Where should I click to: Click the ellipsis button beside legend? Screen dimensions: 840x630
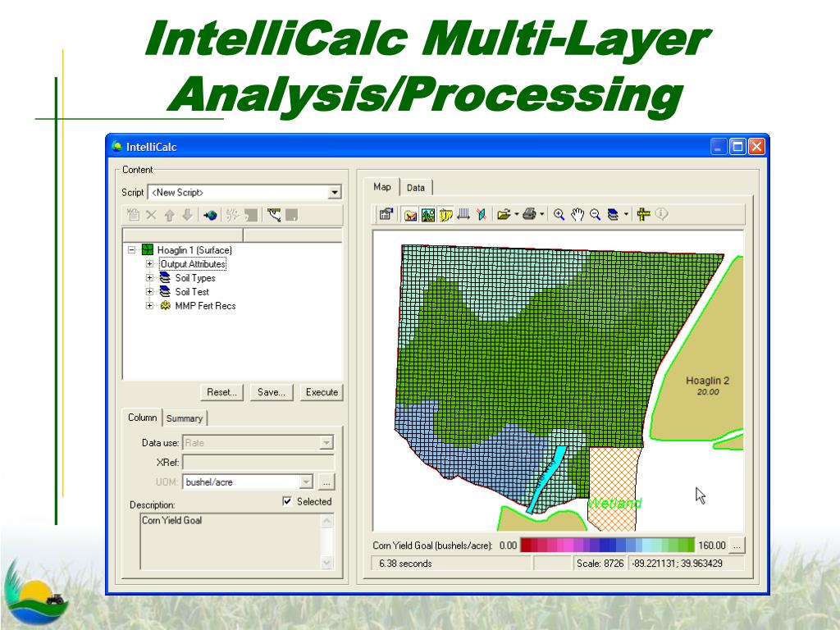[737, 546]
